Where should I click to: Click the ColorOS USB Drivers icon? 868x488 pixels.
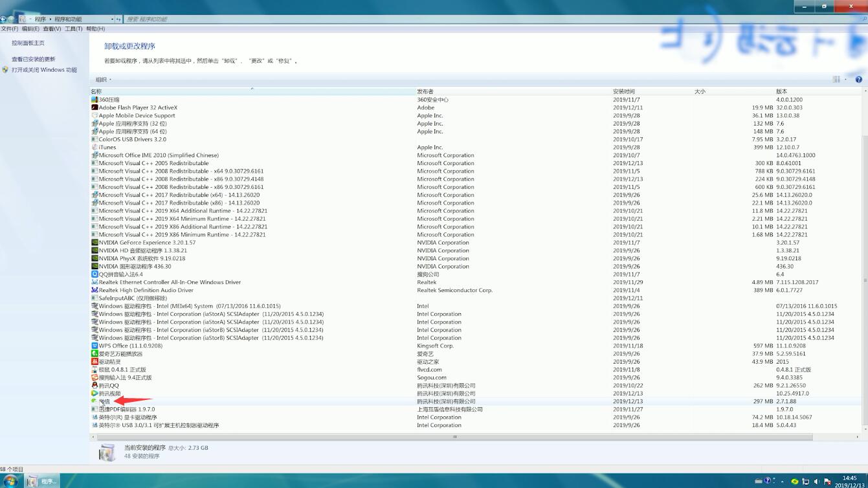pyautogui.click(x=95, y=139)
